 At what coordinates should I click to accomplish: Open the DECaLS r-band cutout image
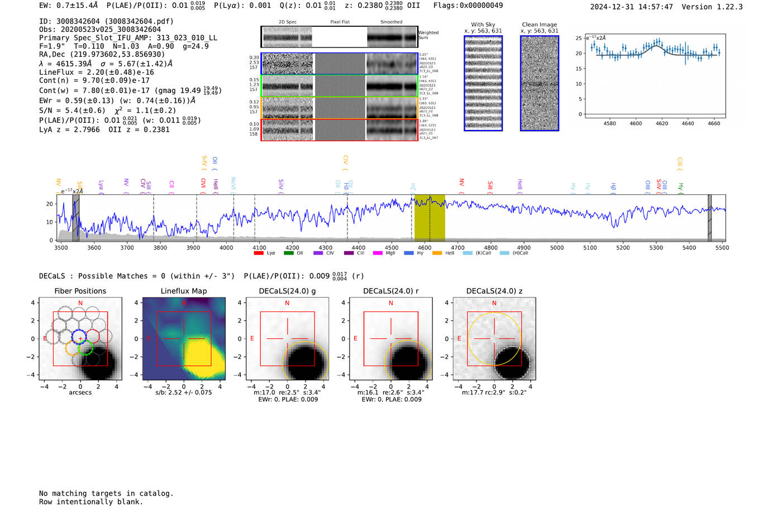[390, 339]
